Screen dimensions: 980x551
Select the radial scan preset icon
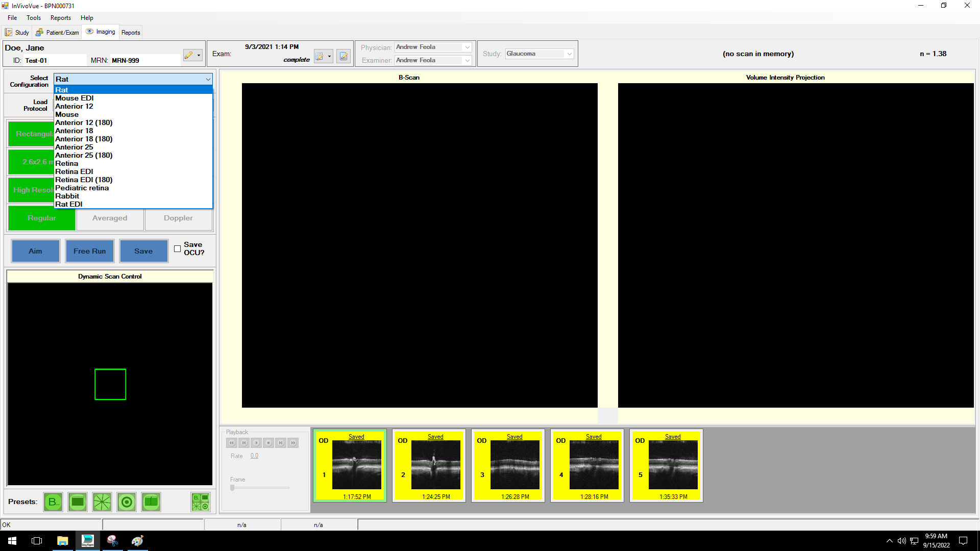[102, 502]
